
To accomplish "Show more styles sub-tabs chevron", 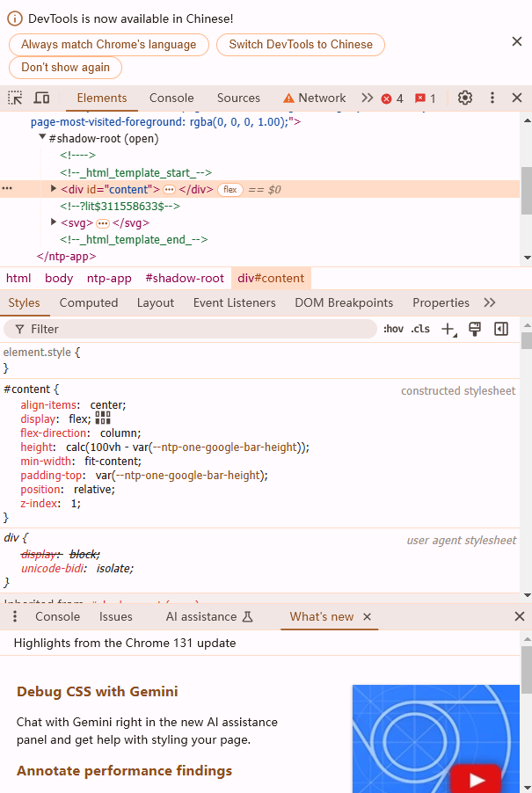I will click(489, 303).
